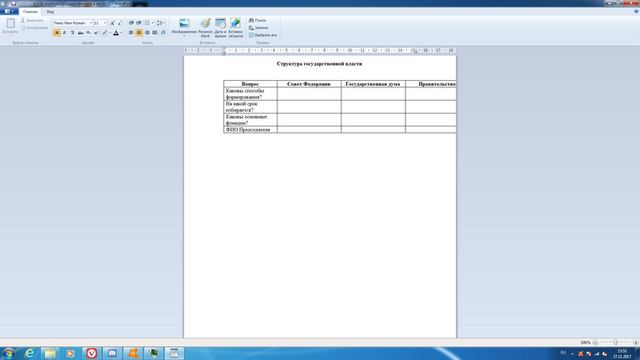Insert an image with the Изображение icon

coord(184,27)
